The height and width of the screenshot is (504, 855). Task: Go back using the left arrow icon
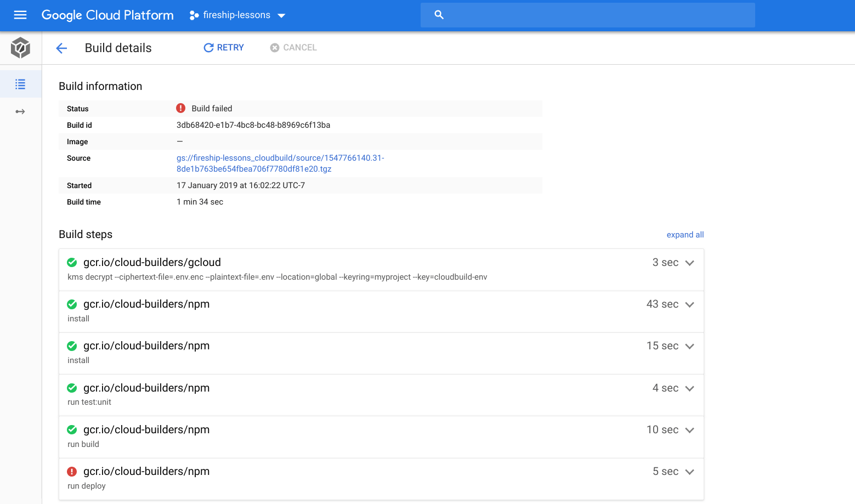tap(61, 48)
